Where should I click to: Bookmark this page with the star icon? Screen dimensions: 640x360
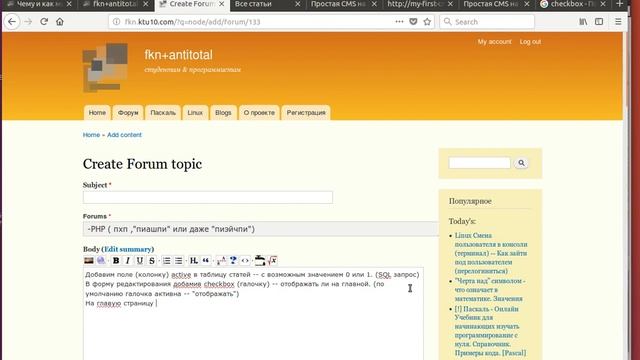click(x=427, y=22)
